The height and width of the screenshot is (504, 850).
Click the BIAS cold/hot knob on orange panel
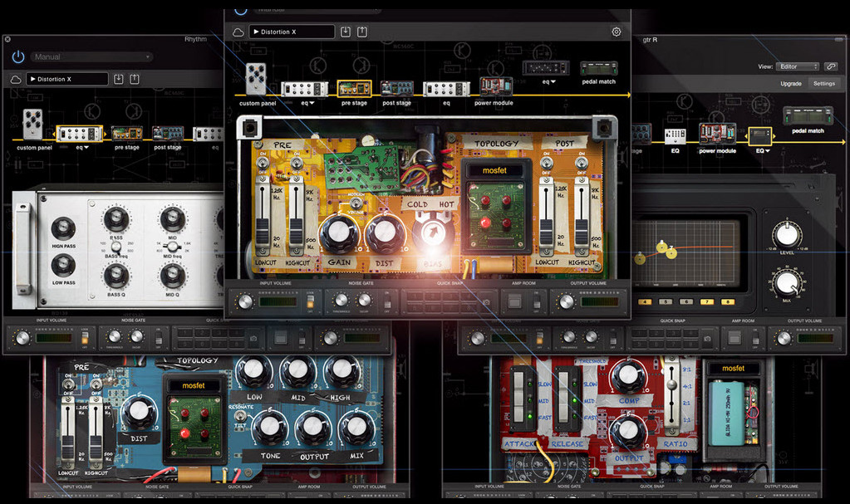tap(432, 233)
